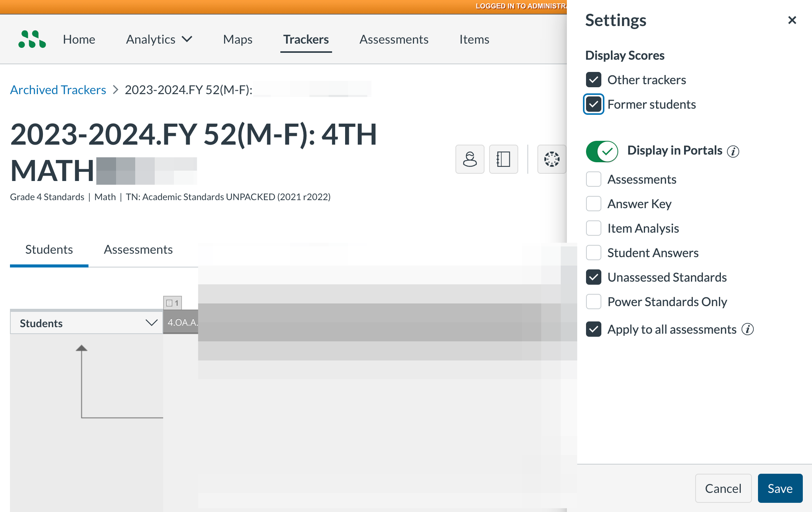This screenshot has height=512, width=812.
Task: Open the student icon button
Action: point(470,159)
